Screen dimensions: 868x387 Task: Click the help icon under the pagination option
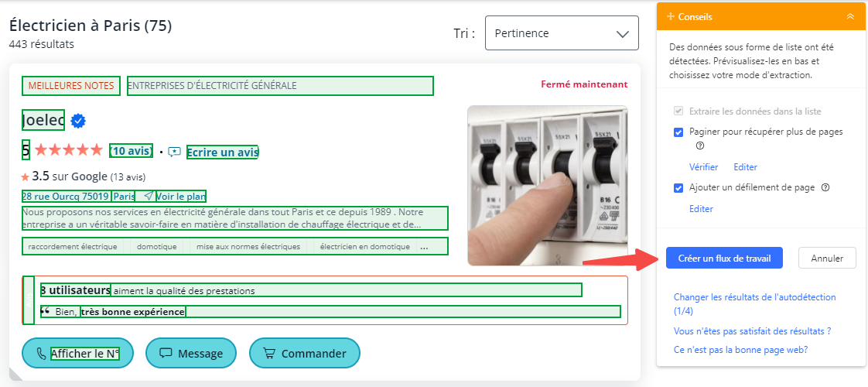point(700,146)
